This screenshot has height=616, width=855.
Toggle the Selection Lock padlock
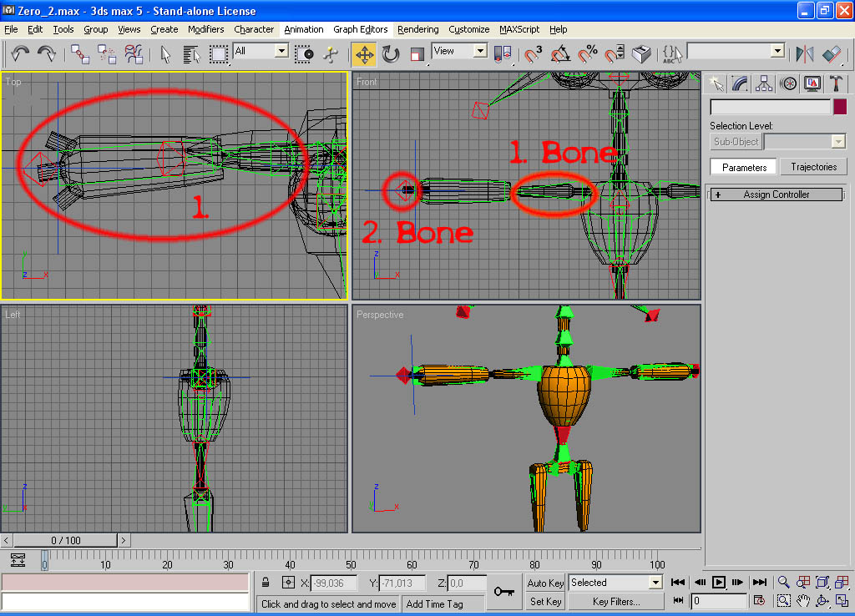point(265,583)
